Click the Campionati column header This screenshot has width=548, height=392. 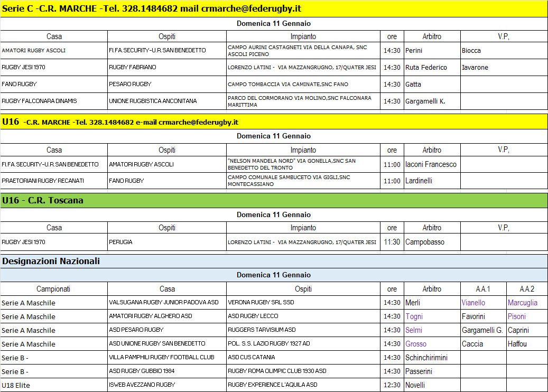pos(53,289)
